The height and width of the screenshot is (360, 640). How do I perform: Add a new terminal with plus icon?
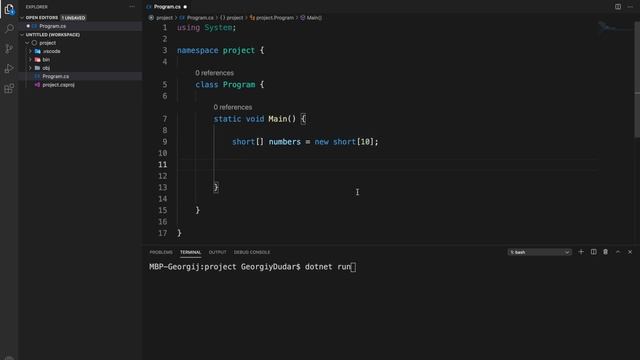pyautogui.click(x=581, y=252)
